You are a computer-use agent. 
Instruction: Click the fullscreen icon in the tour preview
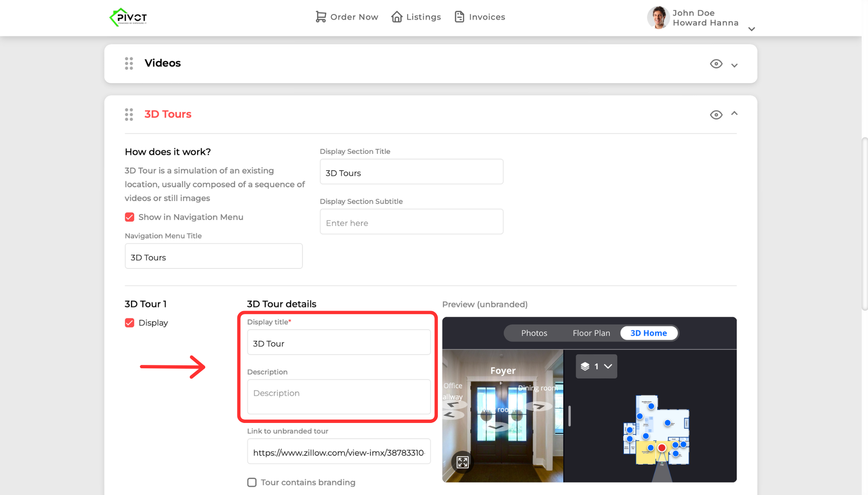point(462,462)
